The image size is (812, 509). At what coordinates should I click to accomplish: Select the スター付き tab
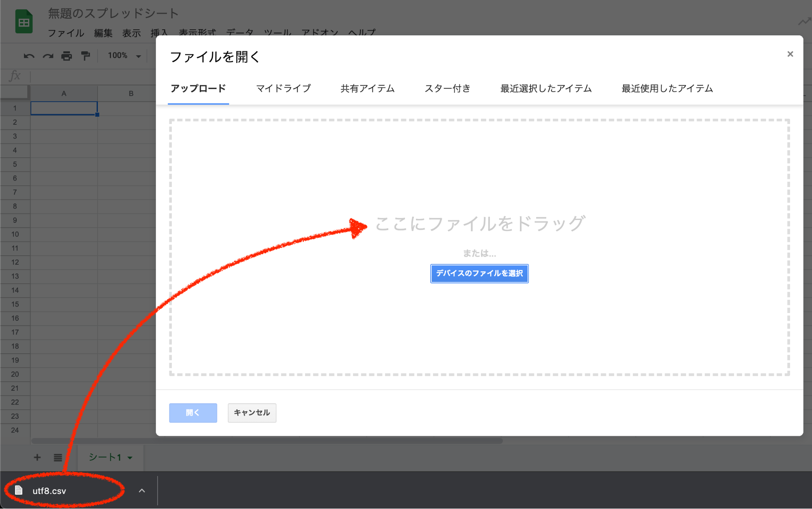tap(447, 89)
